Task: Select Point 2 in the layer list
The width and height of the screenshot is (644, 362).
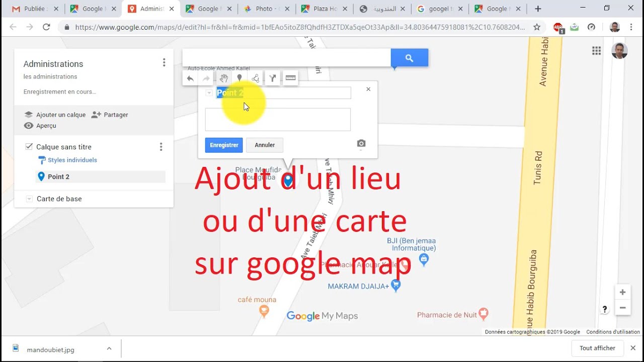Action: click(101, 176)
